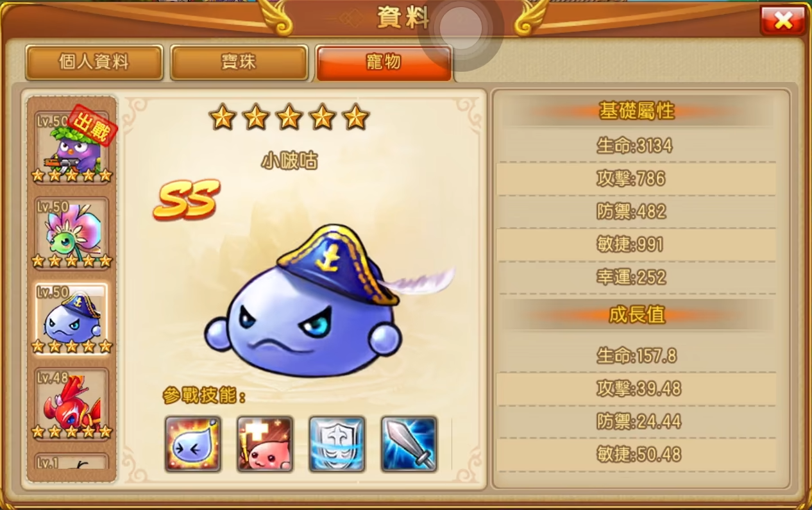
Task: Tap the 基礎屬性 section header
Action: click(x=637, y=111)
